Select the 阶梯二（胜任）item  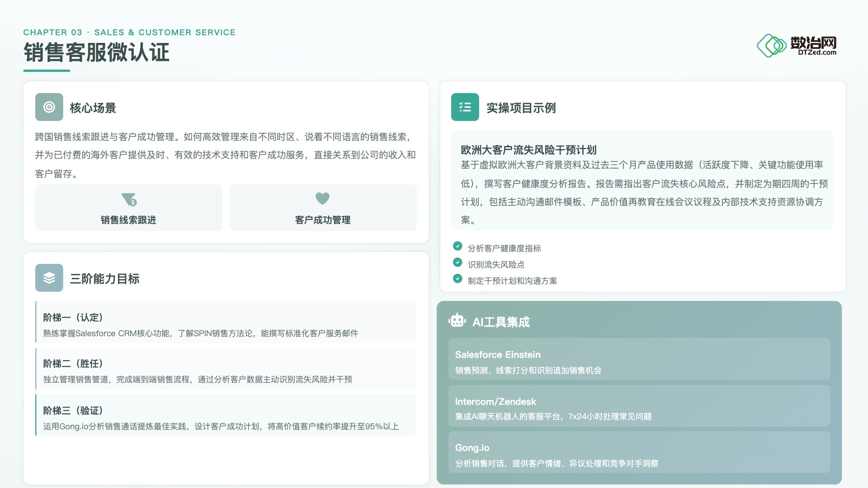pos(226,369)
